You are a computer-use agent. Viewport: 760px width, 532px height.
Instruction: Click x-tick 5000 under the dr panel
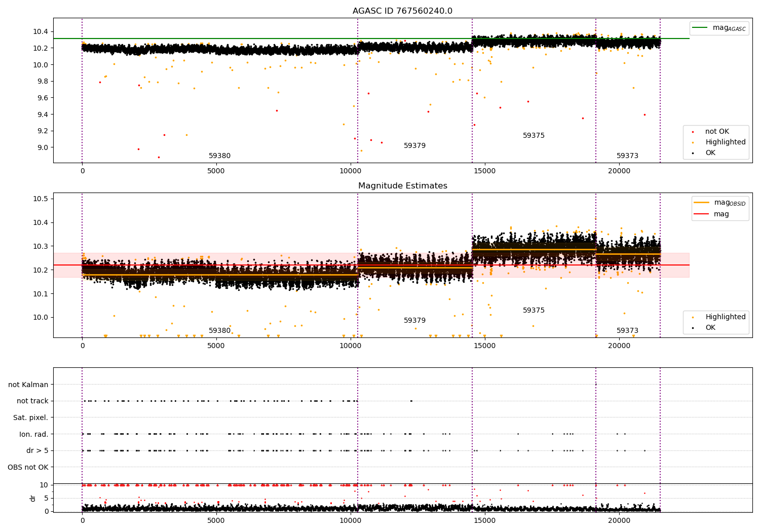coord(216,520)
